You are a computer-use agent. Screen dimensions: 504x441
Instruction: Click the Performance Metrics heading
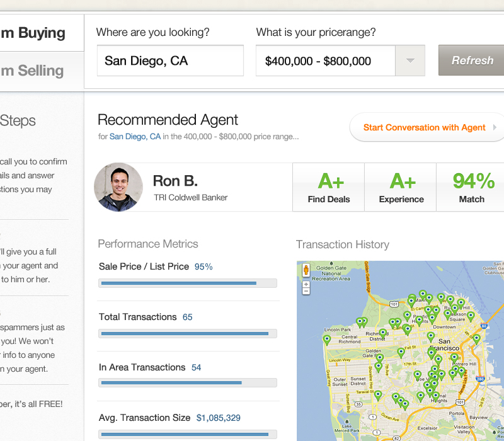pos(148,244)
